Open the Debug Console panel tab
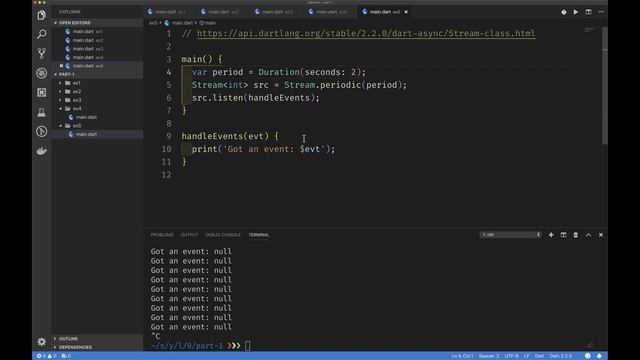The width and height of the screenshot is (640, 360). tap(223, 235)
